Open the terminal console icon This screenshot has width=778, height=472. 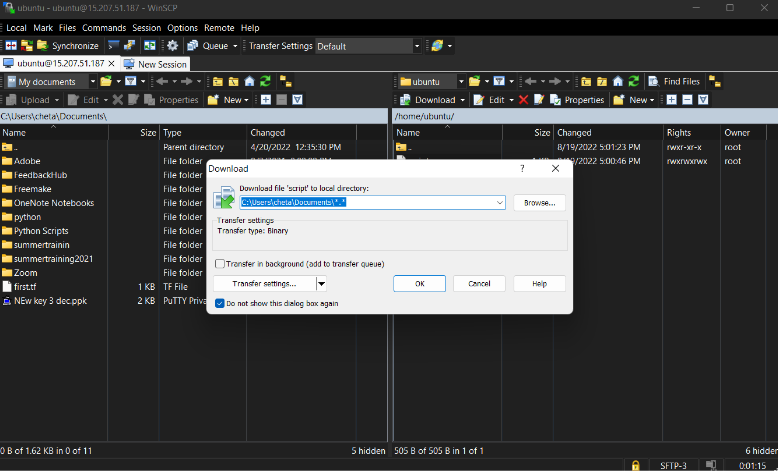click(x=114, y=46)
